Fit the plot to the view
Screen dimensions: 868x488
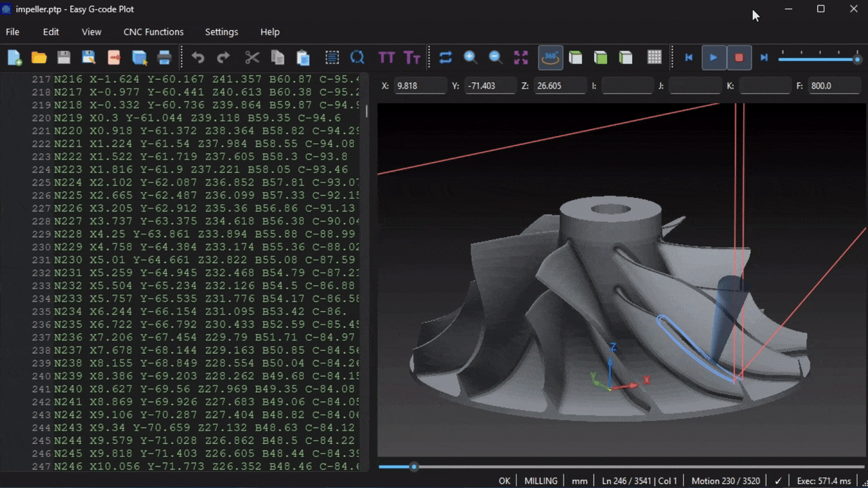(521, 58)
